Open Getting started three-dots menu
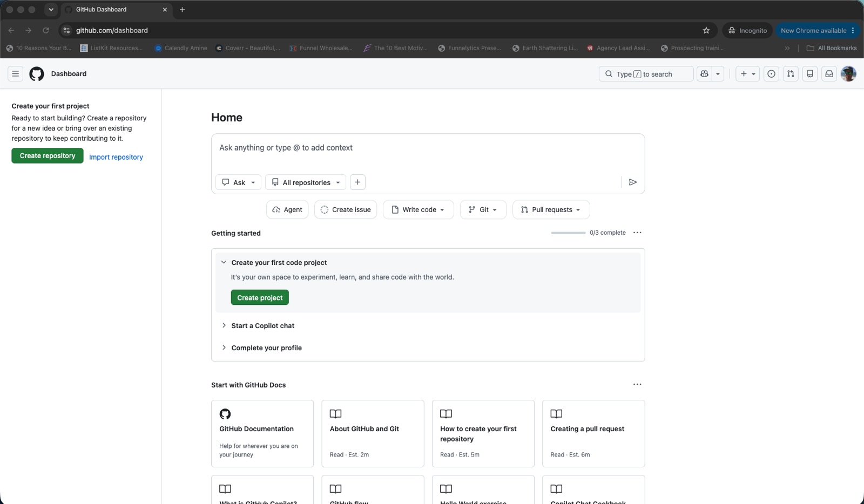Viewport: 864px width, 504px height. pyautogui.click(x=637, y=233)
